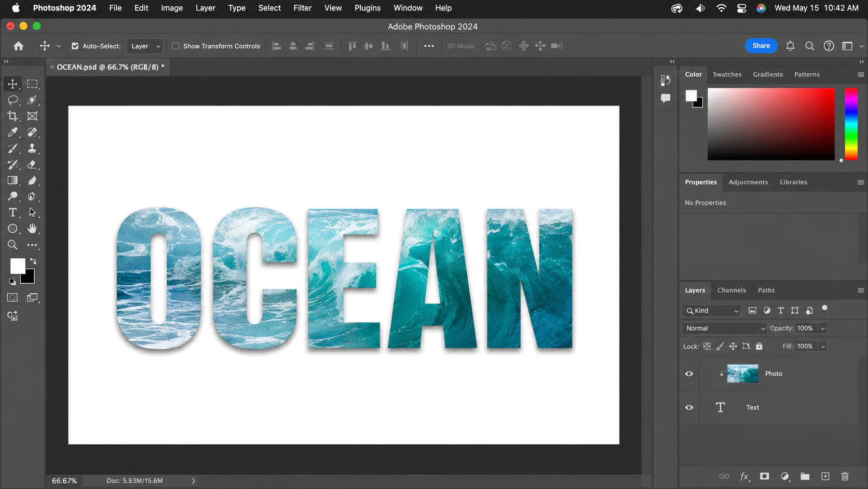Viewport: 868px width, 489px height.
Task: Open the Normal blend mode dropdown
Action: [724, 328]
